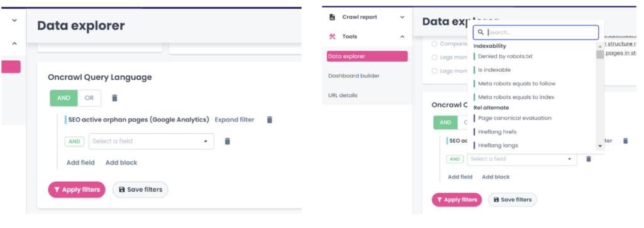Switch to OR operator in left screenshot

pyautogui.click(x=89, y=98)
